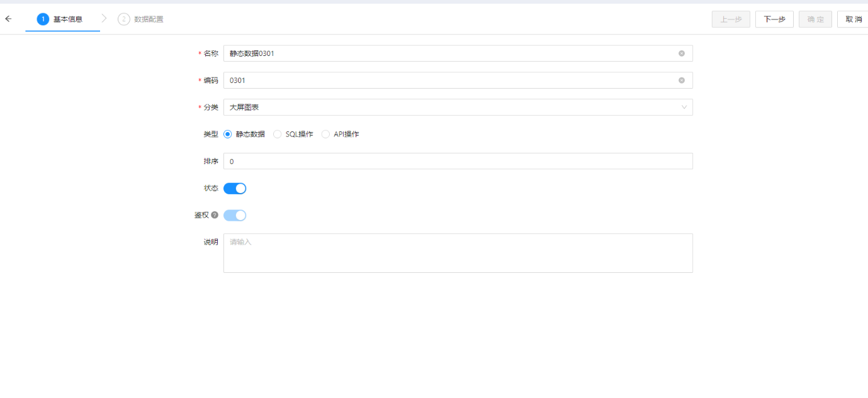Focus the 排序 input field

coord(458,161)
